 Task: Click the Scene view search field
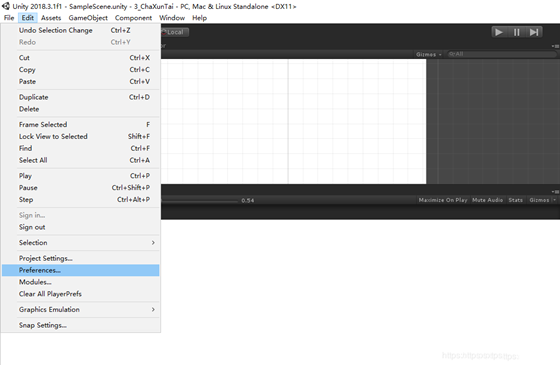(x=502, y=54)
